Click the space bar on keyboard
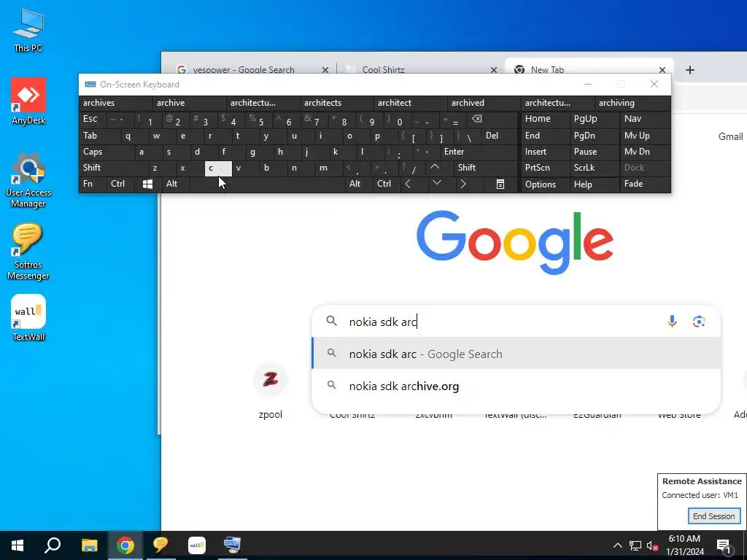Viewport: 747px width, 560px height. click(x=267, y=184)
